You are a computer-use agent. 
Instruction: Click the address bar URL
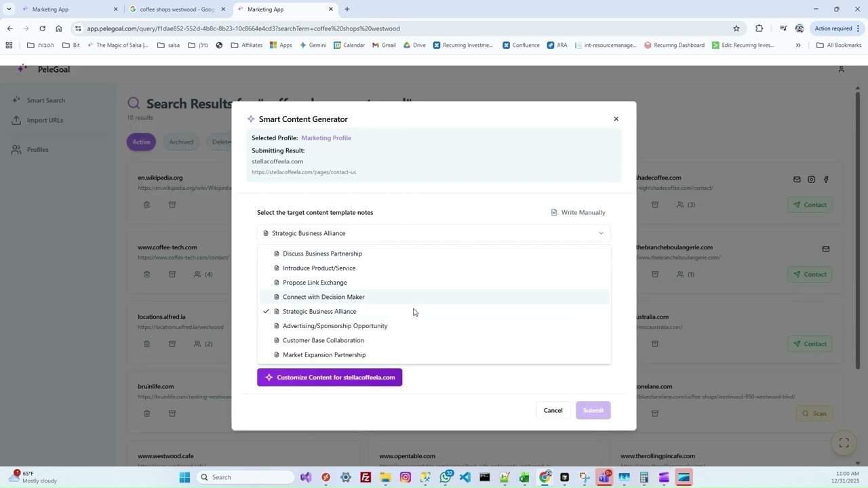pos(243,28)
